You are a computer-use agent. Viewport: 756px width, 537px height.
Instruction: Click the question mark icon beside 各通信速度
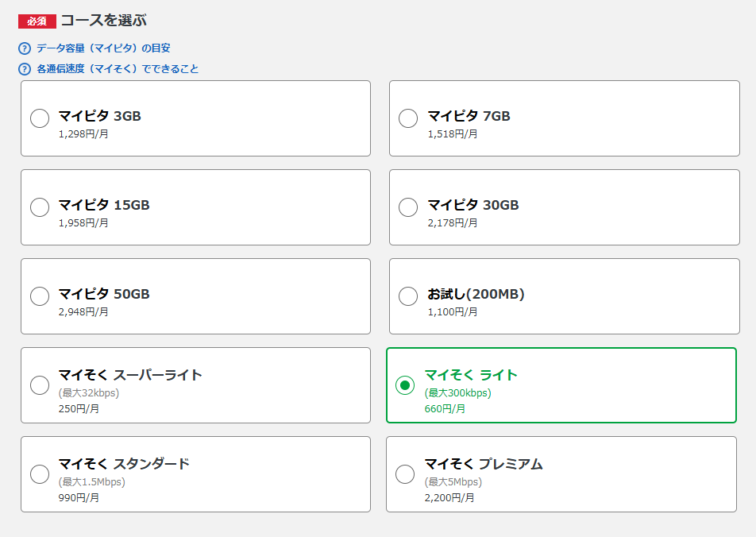point(25,69)
